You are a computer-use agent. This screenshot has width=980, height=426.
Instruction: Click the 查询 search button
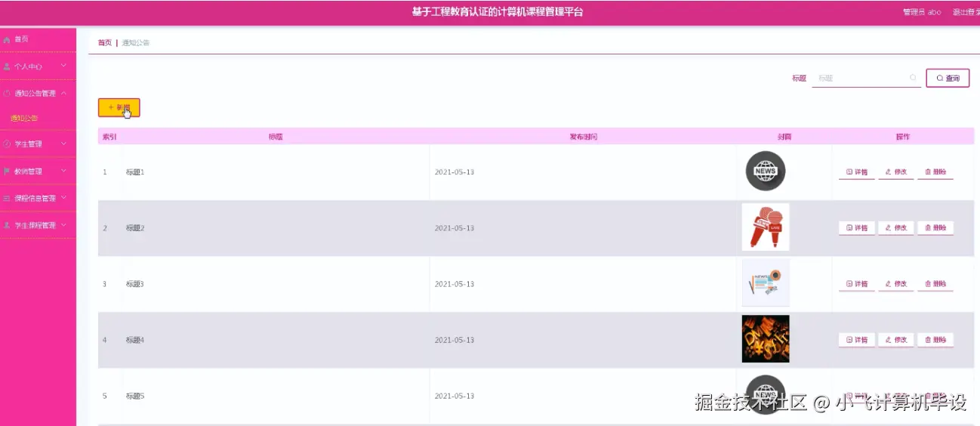(x=948, y=78)
